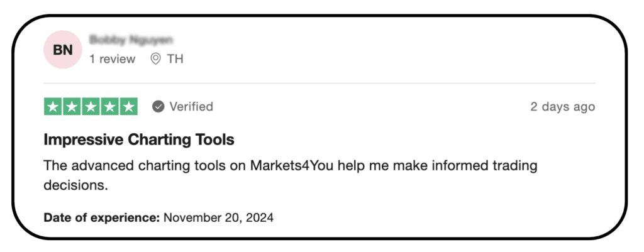Click the review body's first line
Viewport: 644px width, 252px height.
[290, 167]
